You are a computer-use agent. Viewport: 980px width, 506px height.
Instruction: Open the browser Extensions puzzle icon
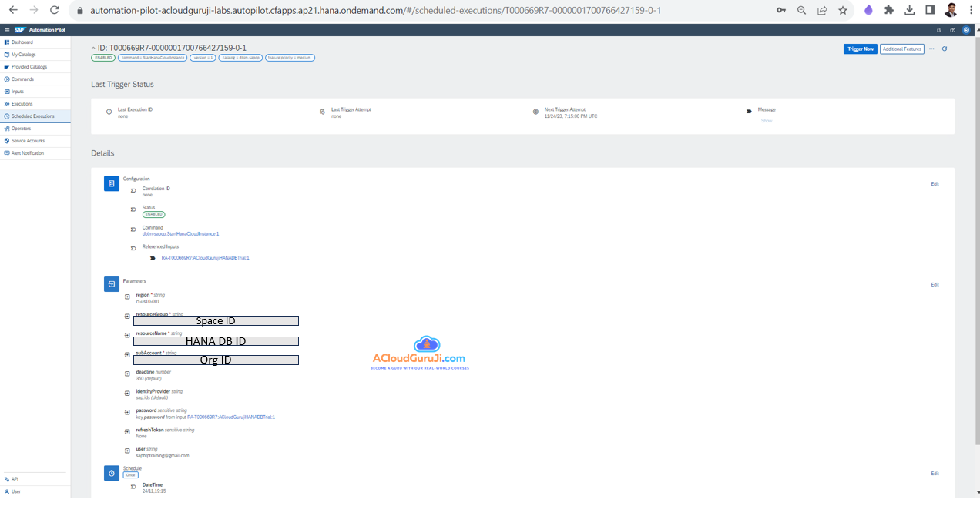(889, 11)
